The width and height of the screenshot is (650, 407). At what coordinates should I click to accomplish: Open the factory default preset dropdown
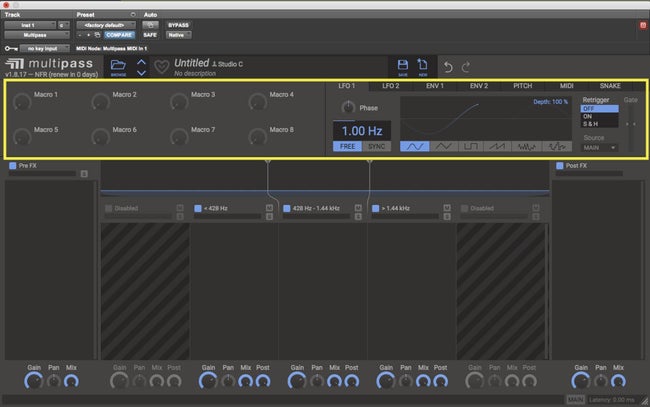pyautogui.click(x=106, y=25)
